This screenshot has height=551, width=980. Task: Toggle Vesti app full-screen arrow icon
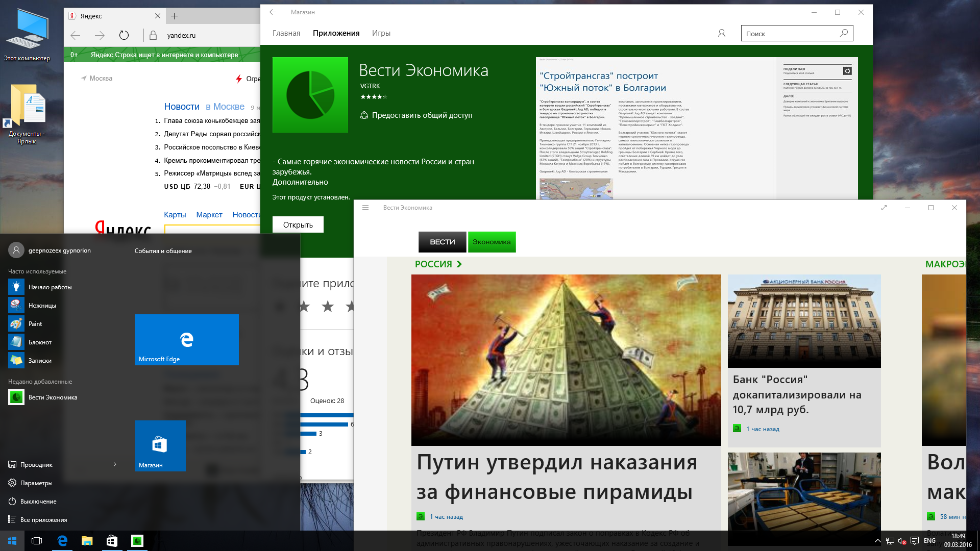click(884, 208)
